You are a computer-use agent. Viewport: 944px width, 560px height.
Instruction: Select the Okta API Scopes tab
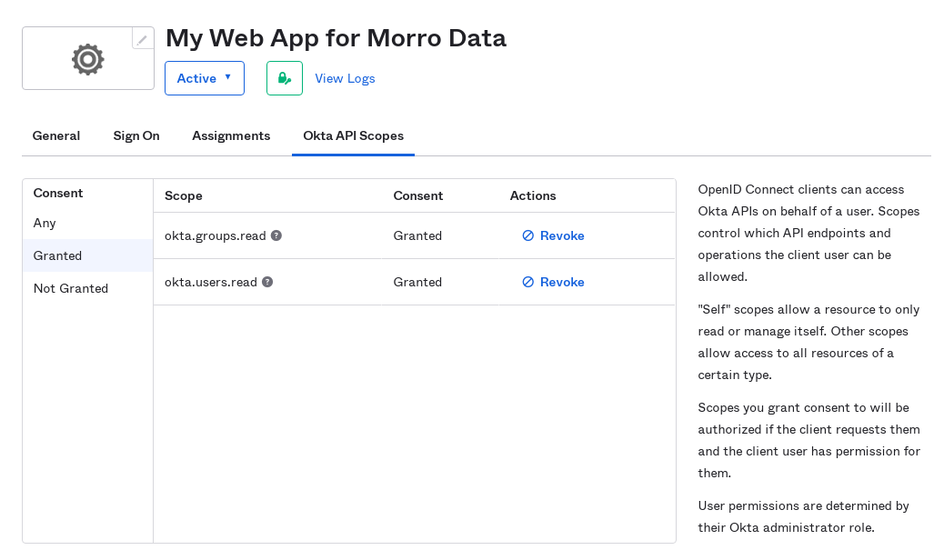tap(354, 136)
